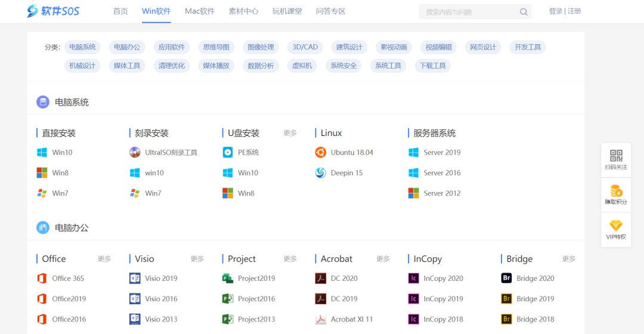644x334 pixels.
Task: Click the PE系统 icon under U盘安装
Action: (x=228, y=152)
